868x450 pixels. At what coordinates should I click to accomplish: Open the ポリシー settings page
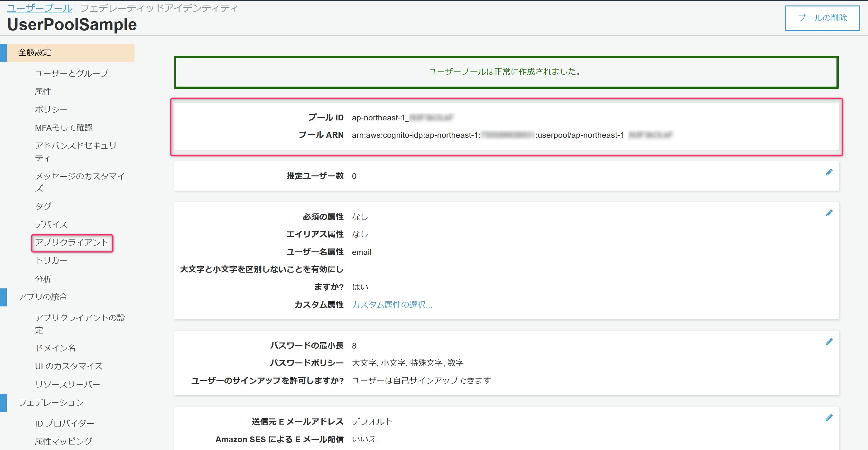coord(51,109)
